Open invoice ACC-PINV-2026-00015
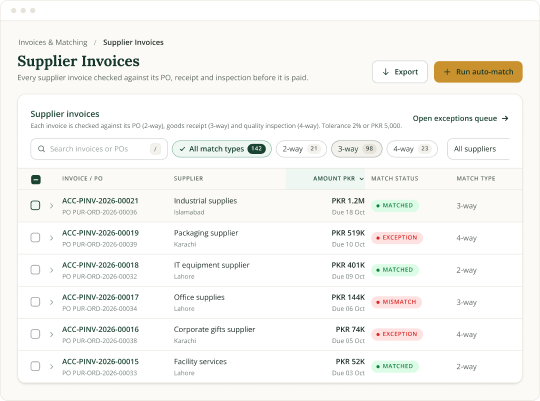Screen dimensions: 540x401 pos(100,361)
